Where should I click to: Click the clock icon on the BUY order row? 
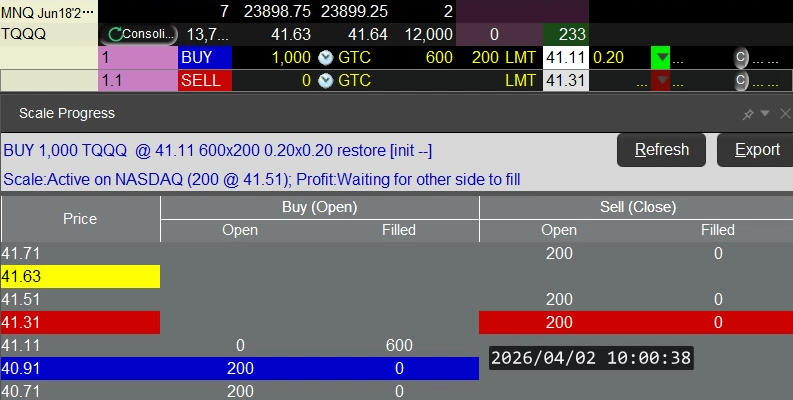click(x=325, y=57)
